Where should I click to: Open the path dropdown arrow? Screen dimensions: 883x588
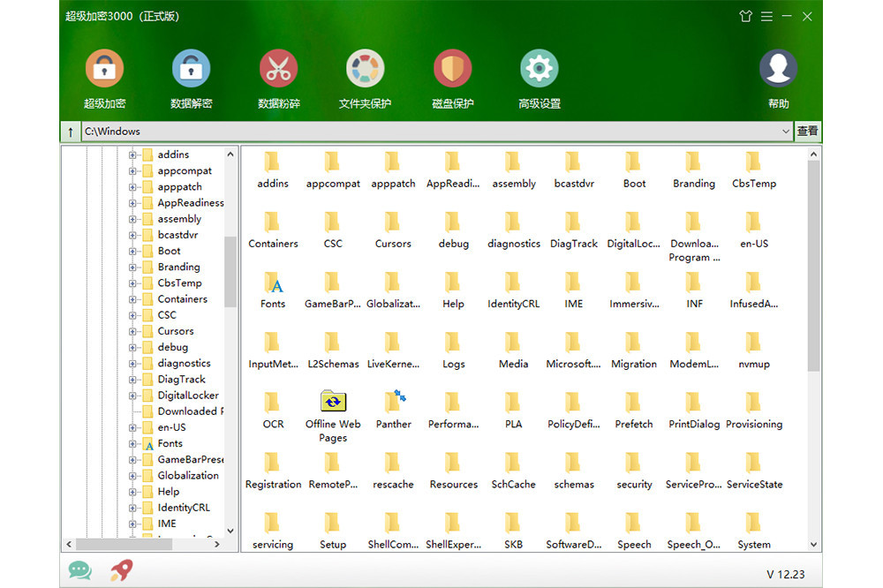(786, 132)
